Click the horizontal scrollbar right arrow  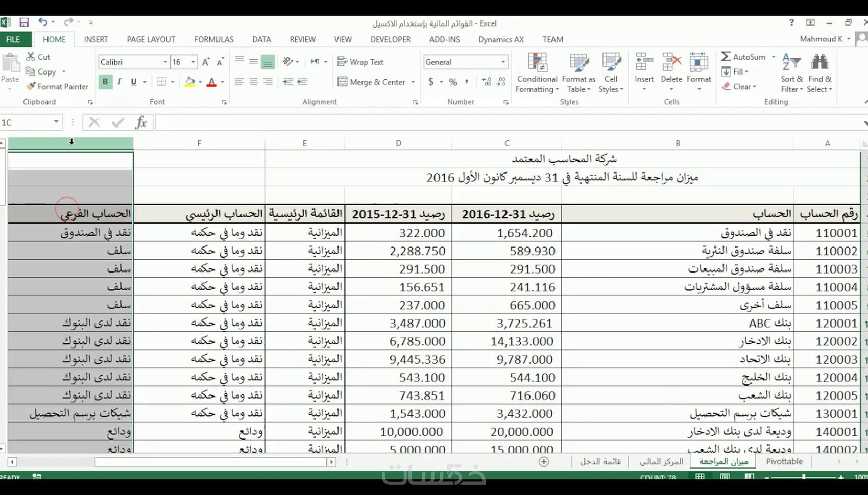[331, 462]
